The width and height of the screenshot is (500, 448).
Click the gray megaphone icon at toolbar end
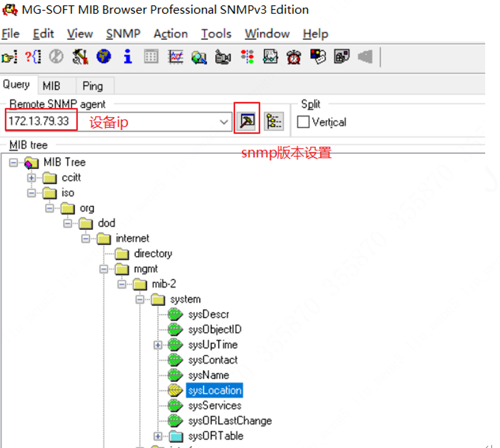[x=365, y=57]
